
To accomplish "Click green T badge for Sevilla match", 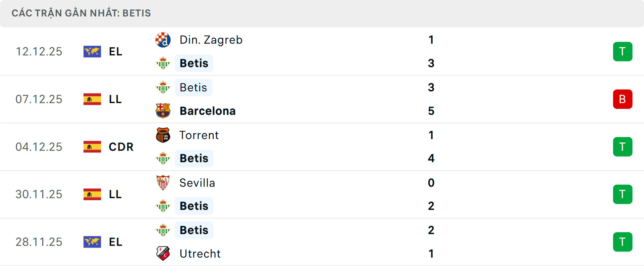I will point(623,194).
